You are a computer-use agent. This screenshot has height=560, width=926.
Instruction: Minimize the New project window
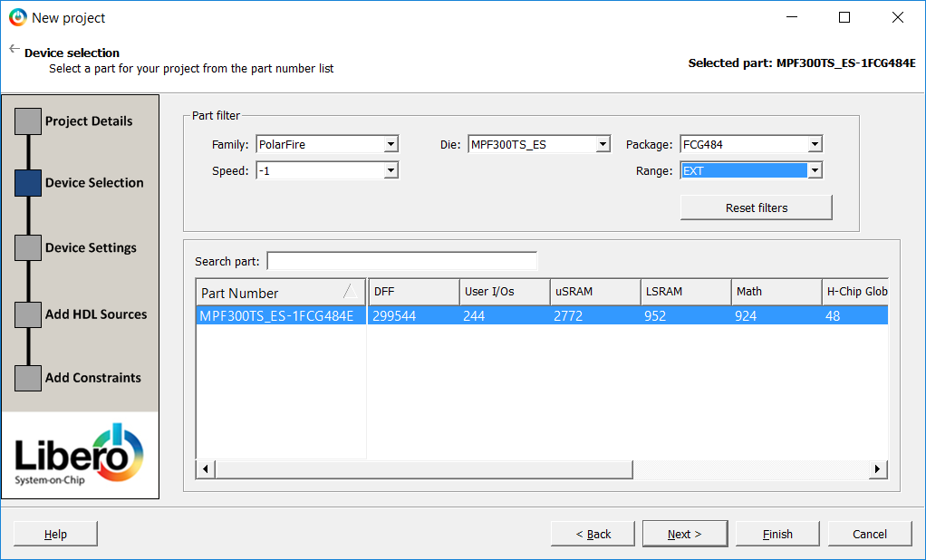(792, 18)
